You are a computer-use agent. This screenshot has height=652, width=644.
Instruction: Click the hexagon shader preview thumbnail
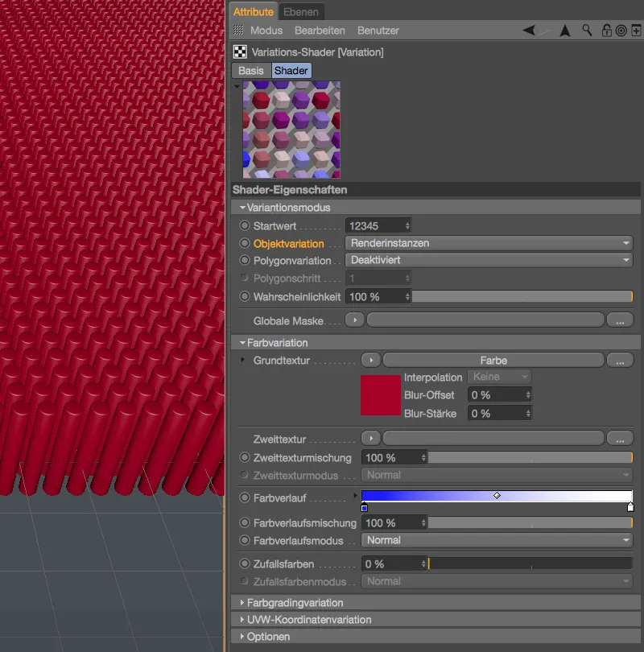click(x=291, y=130)
